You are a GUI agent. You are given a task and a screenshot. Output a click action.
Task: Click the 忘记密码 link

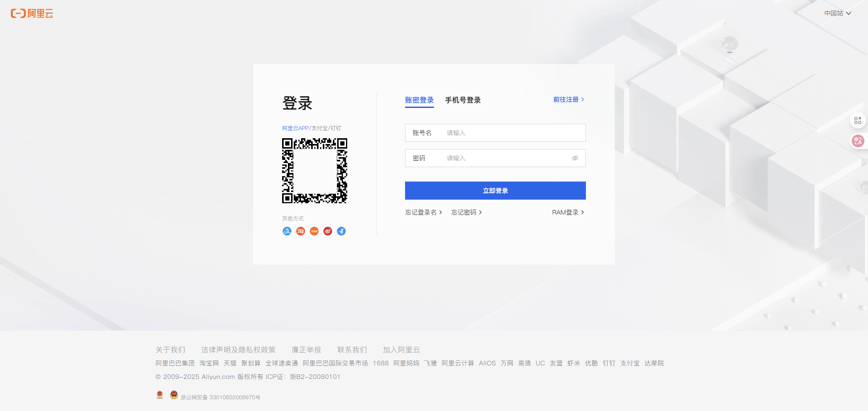466,212
